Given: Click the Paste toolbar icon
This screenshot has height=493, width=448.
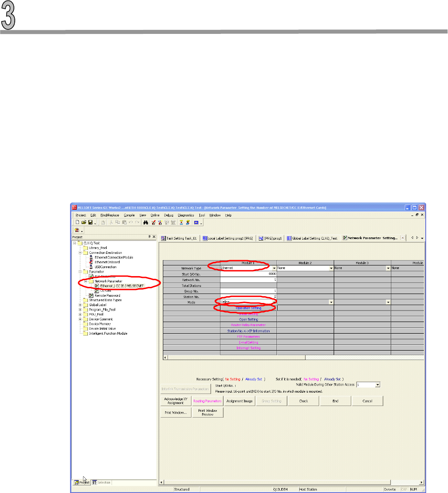Looking at the screenshot, I should 124,223.
